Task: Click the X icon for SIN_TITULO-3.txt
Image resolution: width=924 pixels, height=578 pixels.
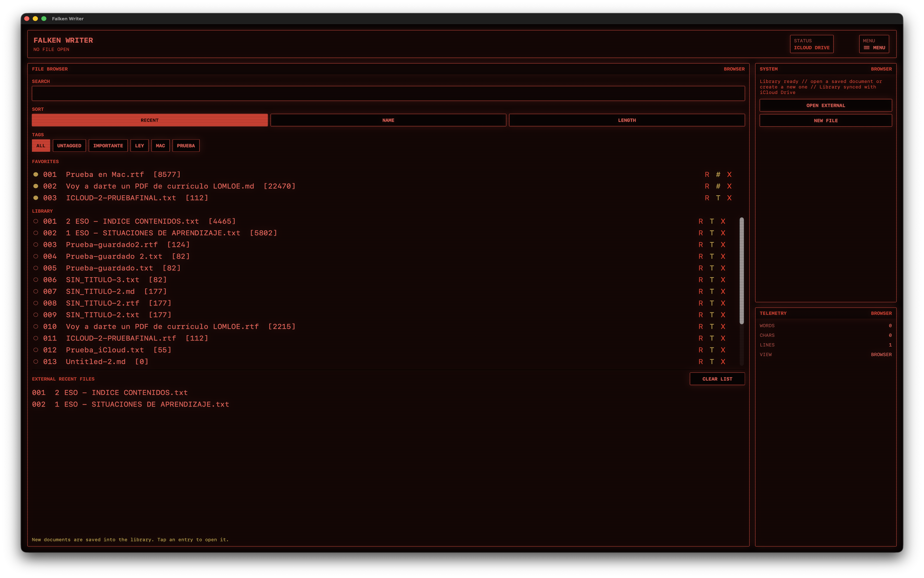Action: click(x=723, y=280)
